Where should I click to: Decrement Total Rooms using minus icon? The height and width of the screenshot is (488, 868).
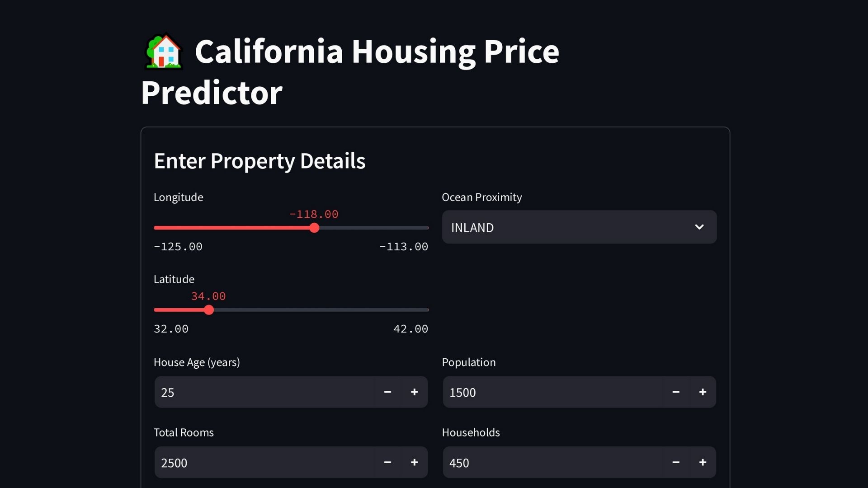click(x=387, y=462)
